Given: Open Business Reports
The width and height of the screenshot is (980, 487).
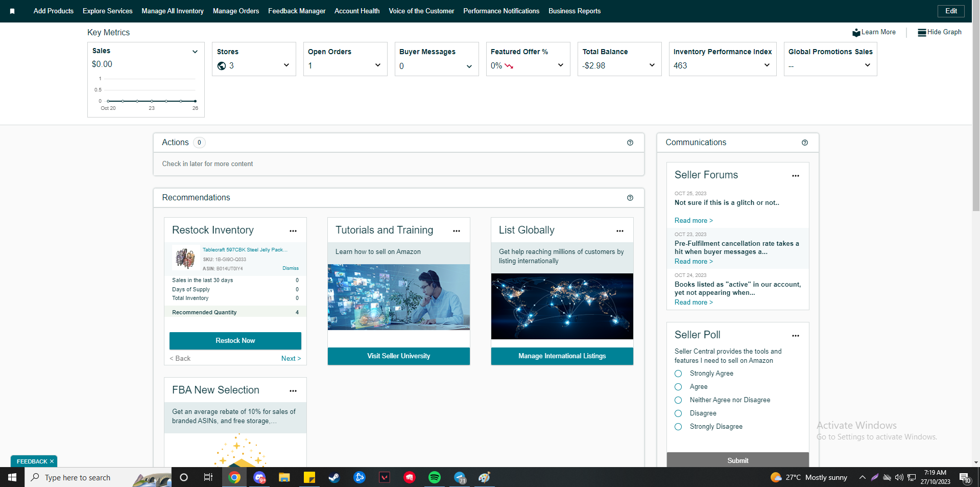Looking at the screenshot, I should pos(575,11).
